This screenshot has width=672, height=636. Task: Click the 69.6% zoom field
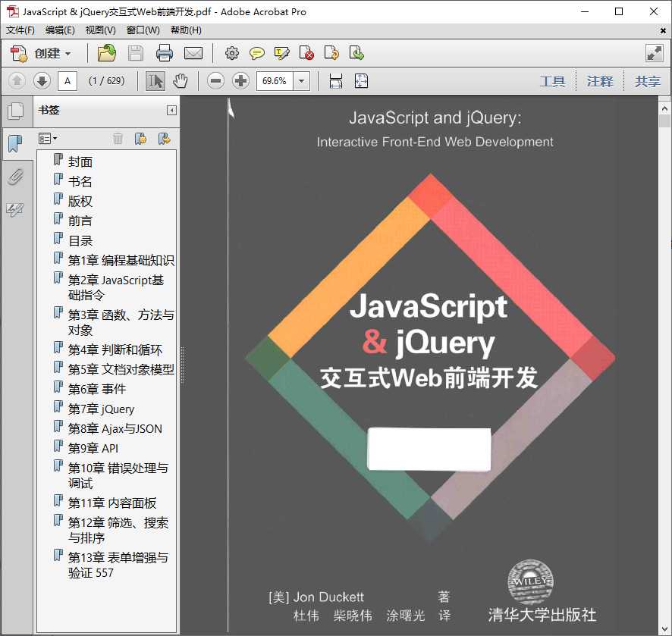pyautogui.click(x=275, y=81)
